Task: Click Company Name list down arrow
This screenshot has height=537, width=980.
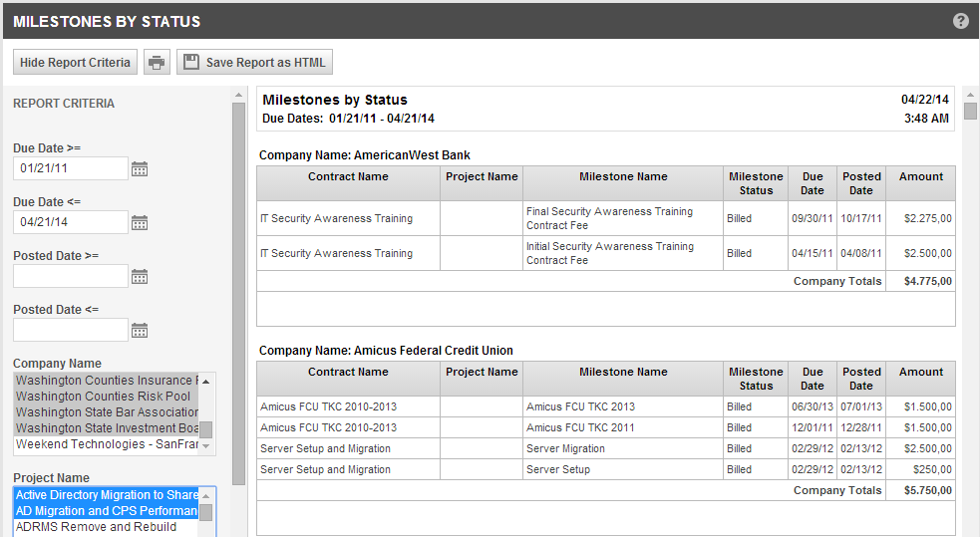Action: pos(206,446)
